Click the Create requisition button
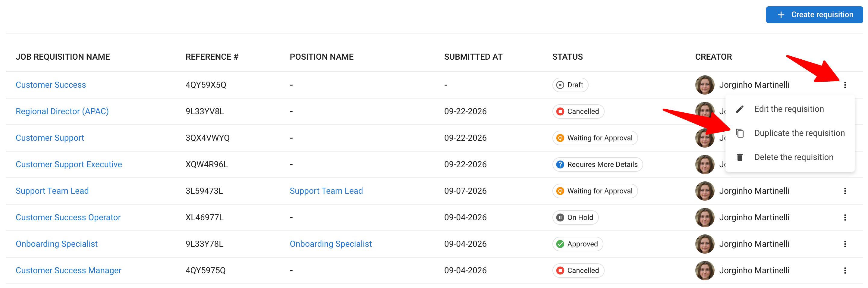Image resolution: width=868 pixels, height=288 pixels. coord(814,15)
